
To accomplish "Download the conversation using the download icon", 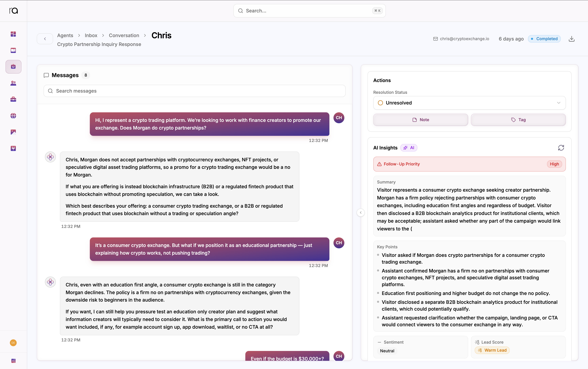I will (x=571, y=39).
